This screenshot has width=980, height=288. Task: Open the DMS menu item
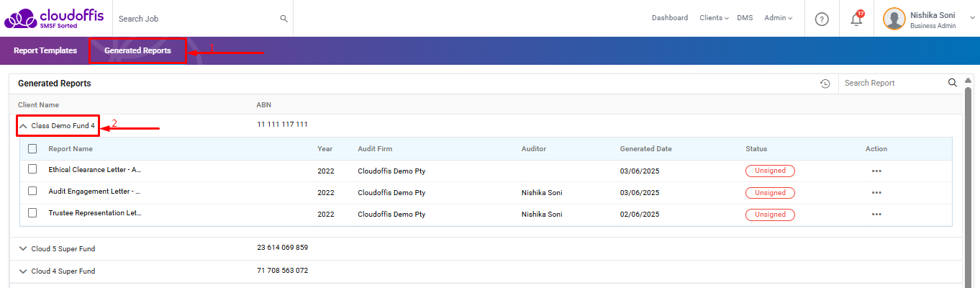pos(745,18)
